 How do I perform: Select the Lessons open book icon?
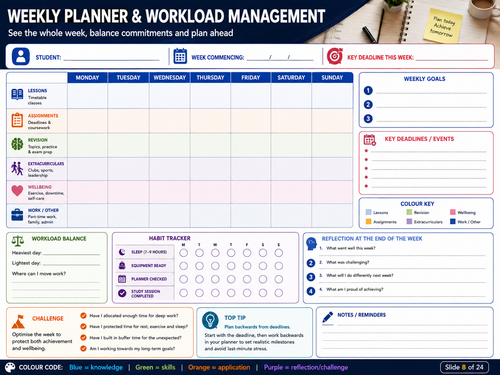pos(17,94)
